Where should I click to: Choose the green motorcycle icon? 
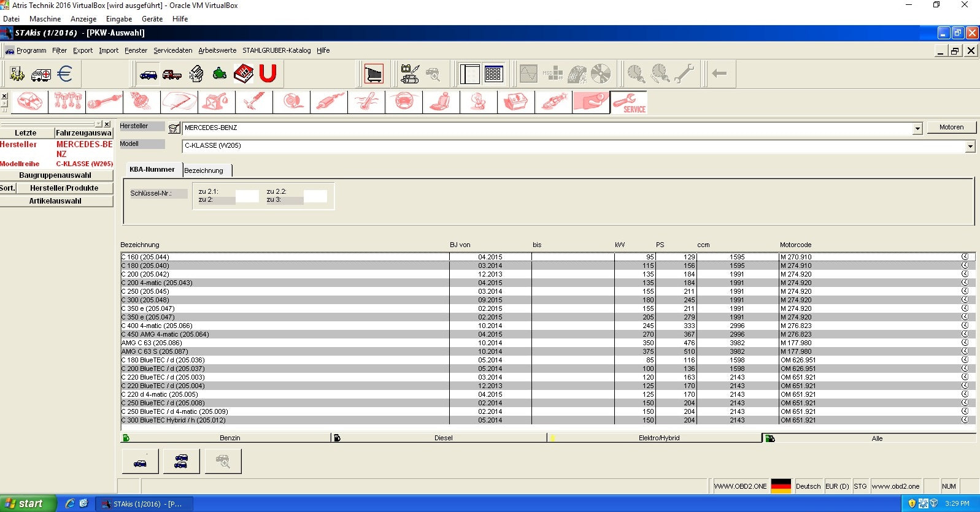click(220, 74)
